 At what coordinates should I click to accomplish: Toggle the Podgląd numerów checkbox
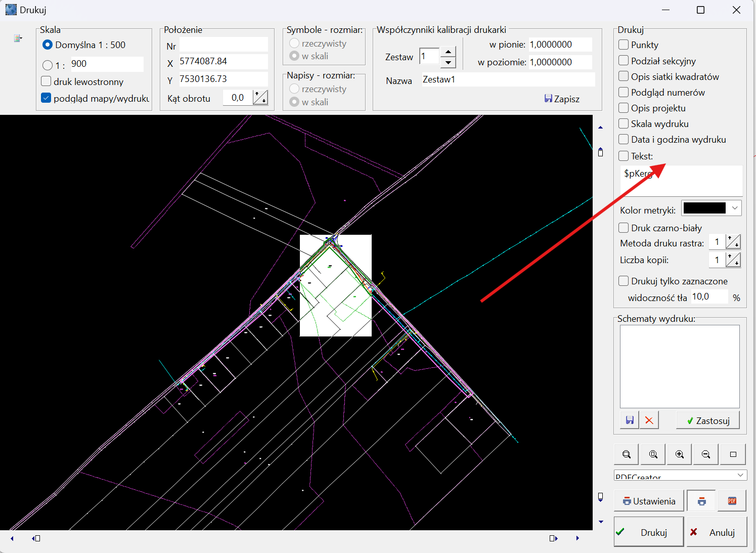624,92
